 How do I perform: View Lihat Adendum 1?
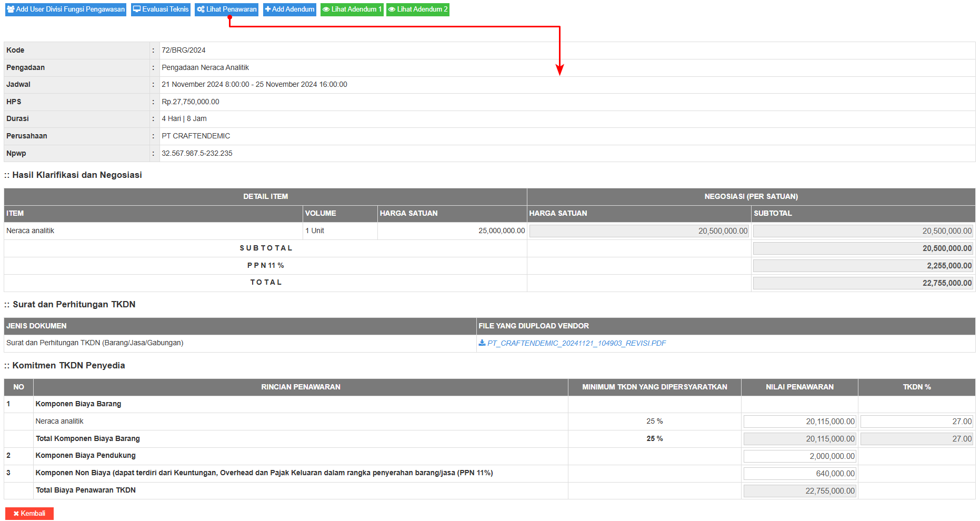(x=352, y=9)
